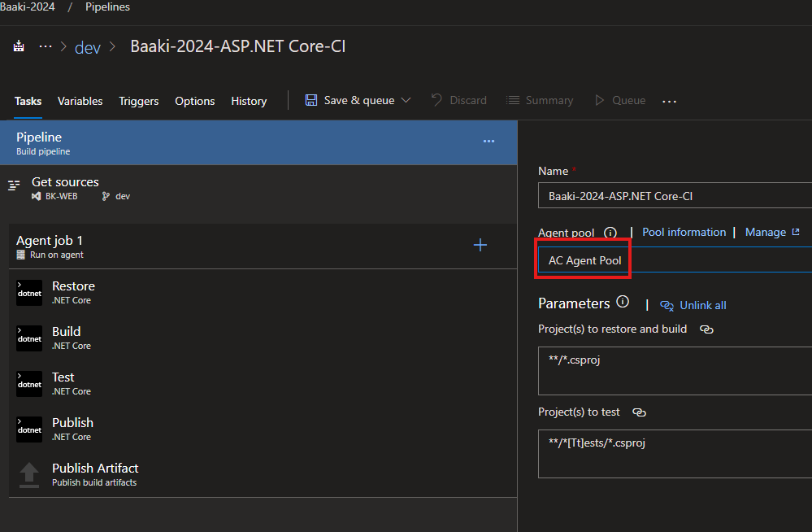Click the pipeline castle icon in breadcrumb
This screenshot has width=812, height=532.
pos(19,46)
